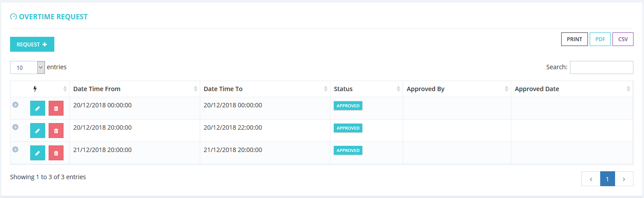The height and width of the screenshot is (198, 644).
Task: Expand the first row details plus icon
Action: [15, 105]
